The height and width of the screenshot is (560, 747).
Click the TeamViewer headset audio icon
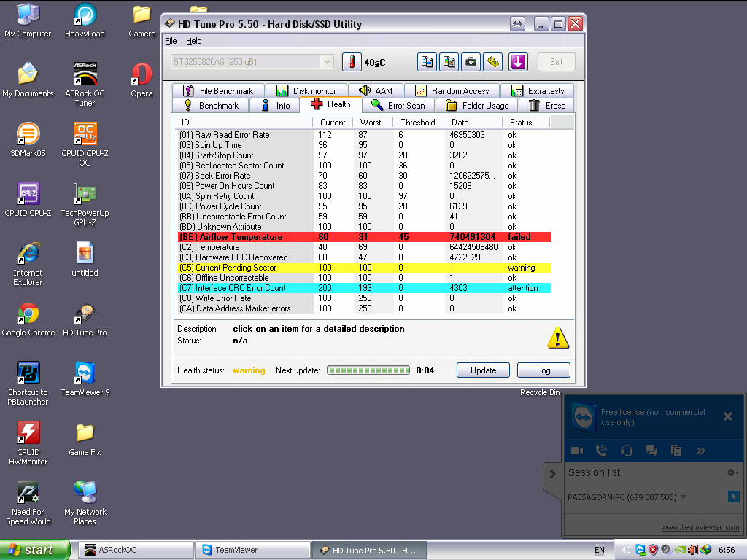point(627,451)
